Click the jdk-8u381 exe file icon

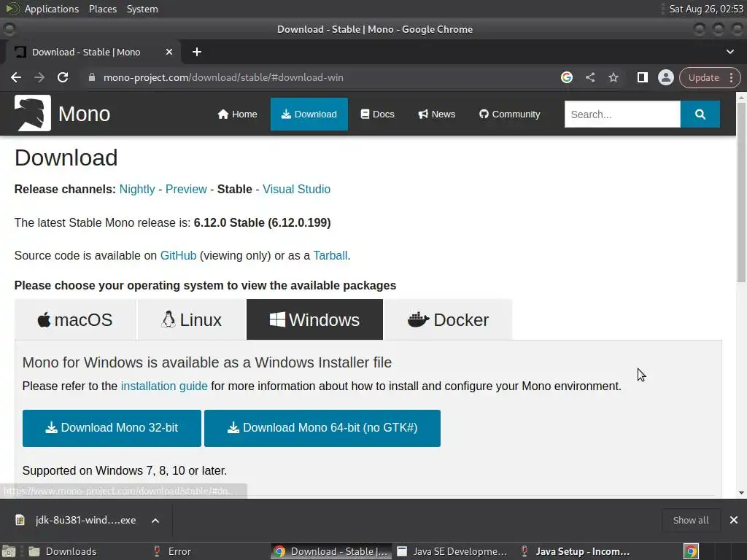20,520
